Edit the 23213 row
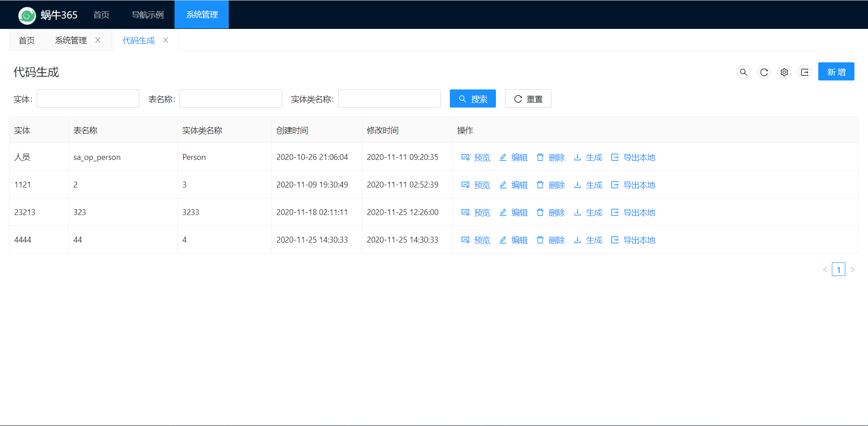868x426 pixels. 513,212
